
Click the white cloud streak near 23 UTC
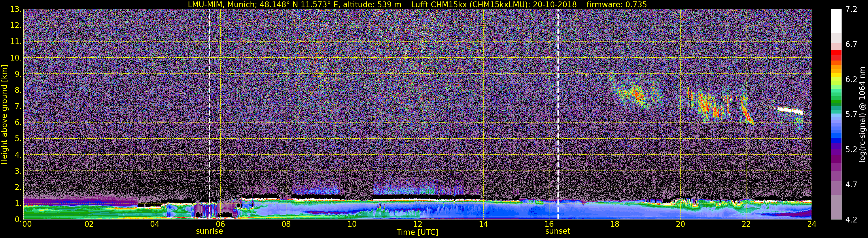click(x=788, y=111)
